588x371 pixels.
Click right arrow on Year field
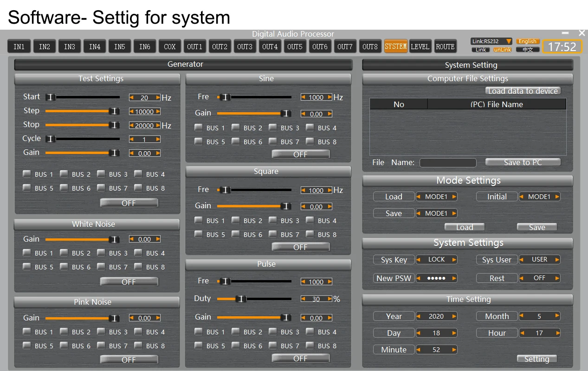point(454,316)
